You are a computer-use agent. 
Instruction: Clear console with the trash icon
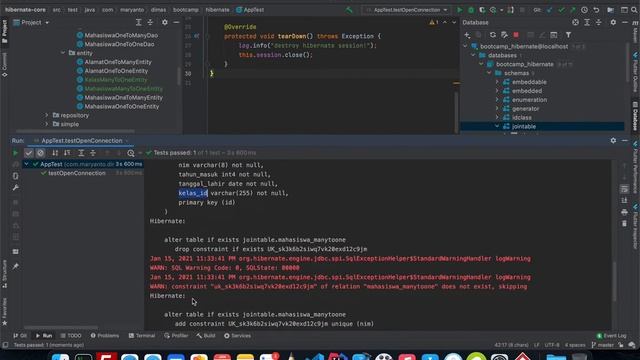click(624, 224)
